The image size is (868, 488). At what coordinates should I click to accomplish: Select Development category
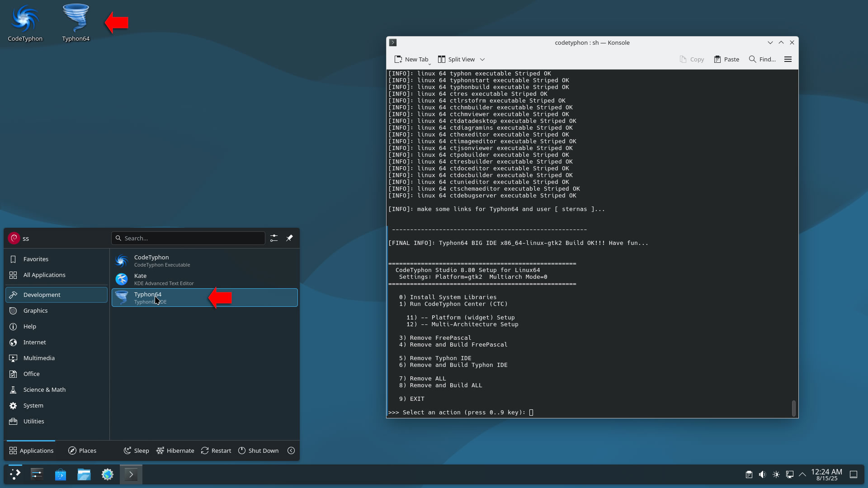57,295
